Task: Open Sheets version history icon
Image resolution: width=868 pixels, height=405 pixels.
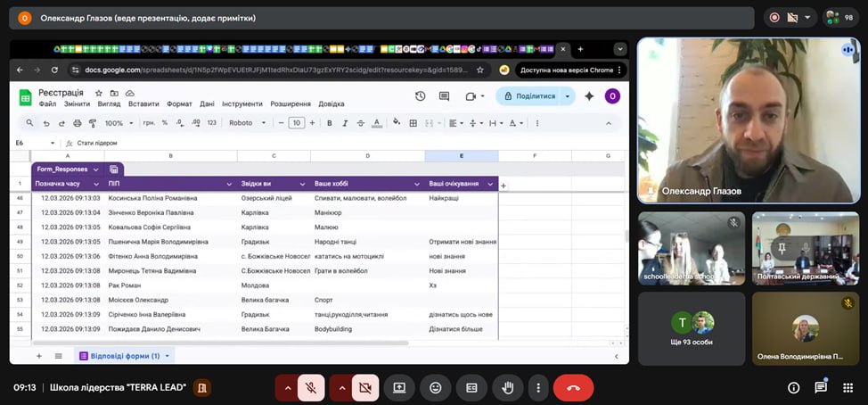Action: click(x=418, y=96)
